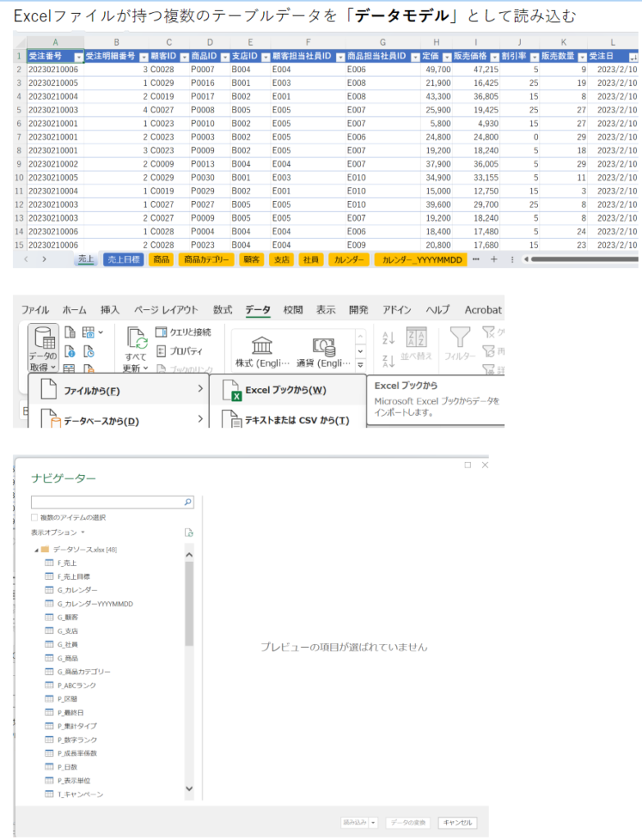This screenshot has height=840, width=642.
Task: Select the P_集計タイプ table
Action: click(x=77, y=726)
